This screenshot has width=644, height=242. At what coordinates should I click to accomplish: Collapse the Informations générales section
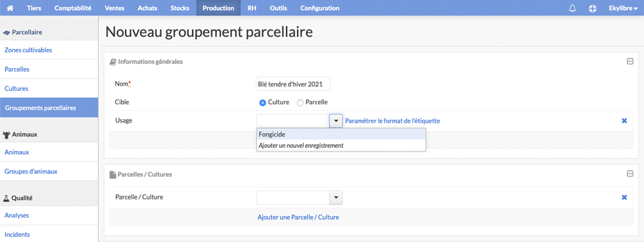[x=630, y=62]
